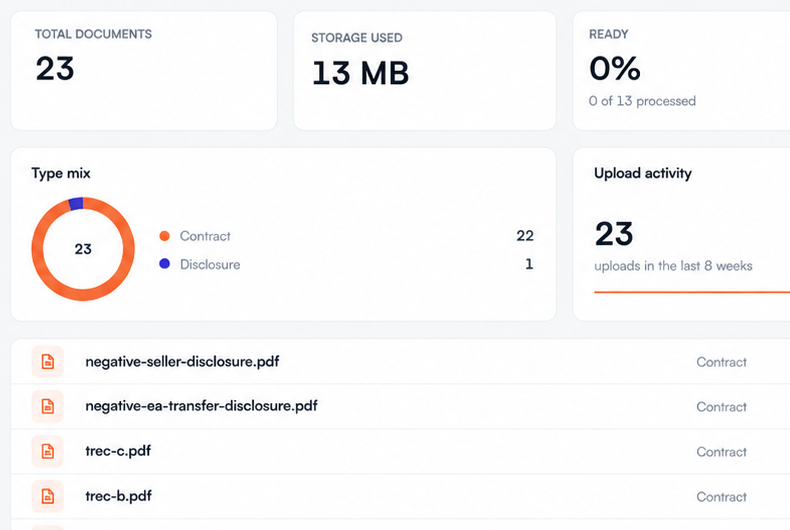Click Contract type of trec-c.pdf row
This screenshot has width=790, height=530.
click(x=721, y=452)
